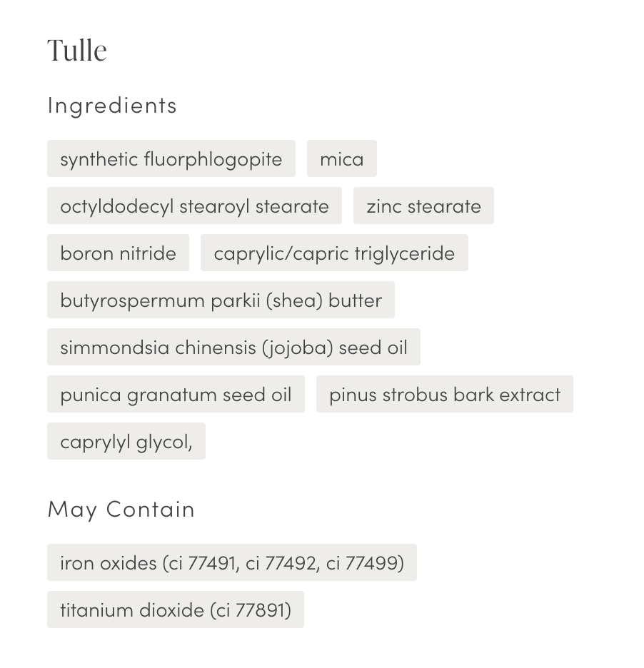
Task: Select the zinc stearate ingredient tag
Action: [423, 206]
